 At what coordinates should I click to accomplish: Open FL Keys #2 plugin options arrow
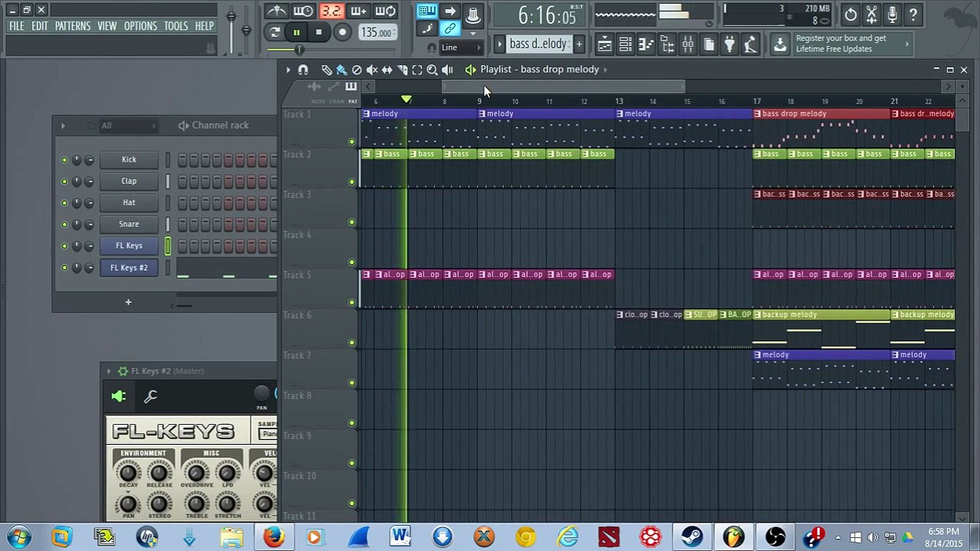pyautogui.click(x=109, y=371)
